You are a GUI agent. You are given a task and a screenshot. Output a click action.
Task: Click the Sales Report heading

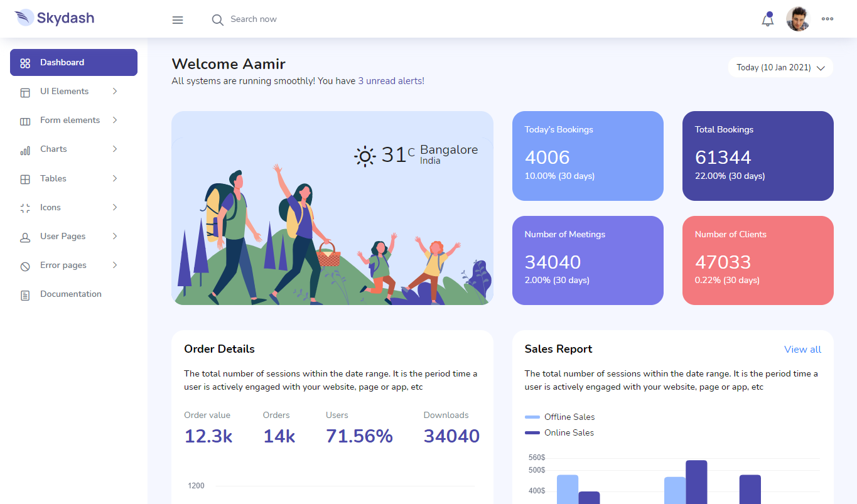coord(558,349)
